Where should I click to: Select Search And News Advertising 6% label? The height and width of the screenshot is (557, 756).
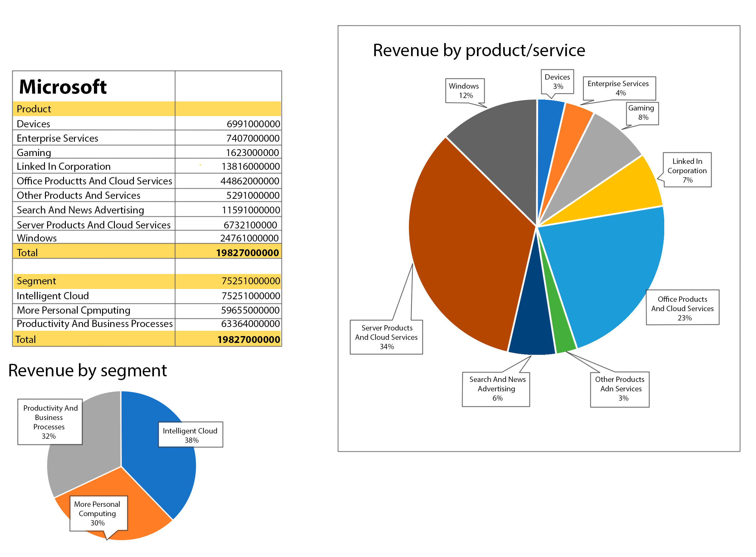496,389
